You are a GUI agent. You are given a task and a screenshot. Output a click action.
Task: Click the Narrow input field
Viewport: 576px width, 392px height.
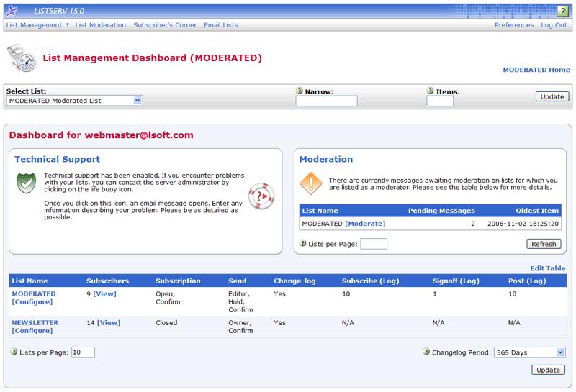coord(326,101)
